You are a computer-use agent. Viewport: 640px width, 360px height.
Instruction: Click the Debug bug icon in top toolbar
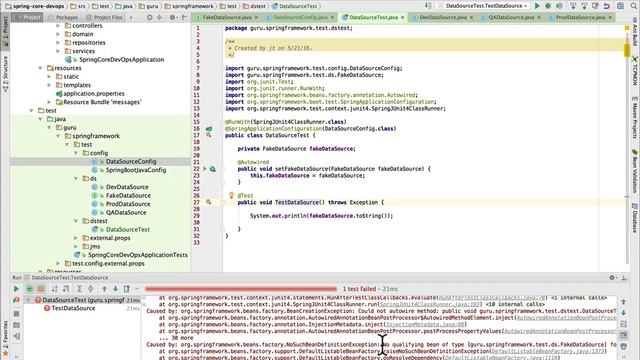[548, 6]
